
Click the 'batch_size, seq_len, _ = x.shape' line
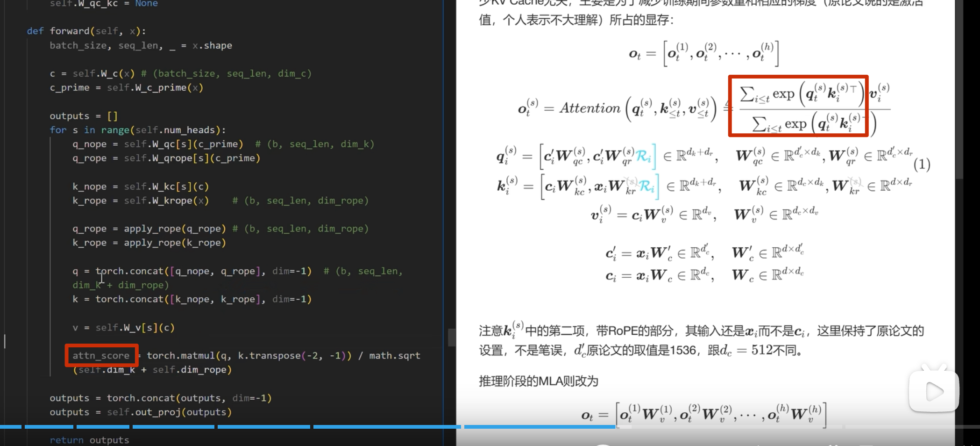coord(141,45)
